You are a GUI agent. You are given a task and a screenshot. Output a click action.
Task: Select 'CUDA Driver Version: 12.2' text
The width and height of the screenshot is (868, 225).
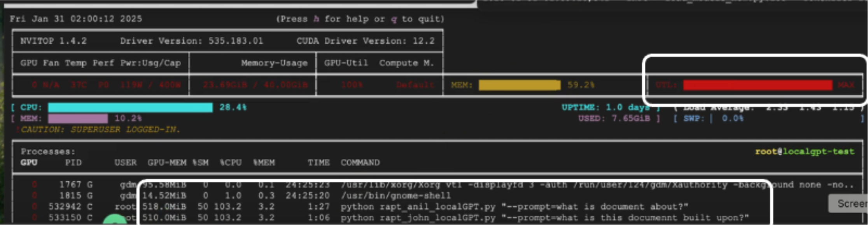pyautogui.click(x=366, y=41)
